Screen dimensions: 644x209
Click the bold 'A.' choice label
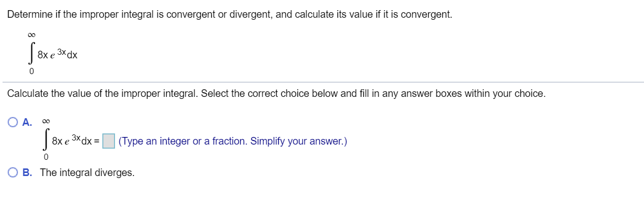pyautogui.click(x=27, y=122)
